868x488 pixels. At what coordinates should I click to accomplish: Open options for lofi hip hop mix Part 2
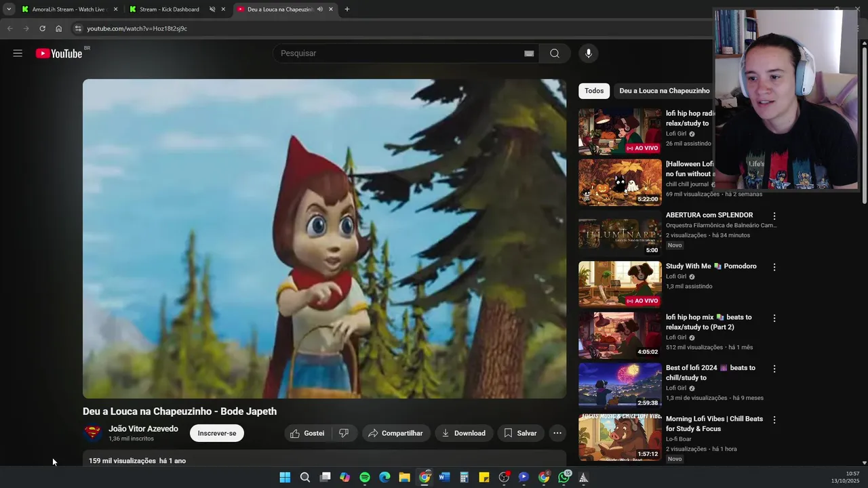coord(774,318)
